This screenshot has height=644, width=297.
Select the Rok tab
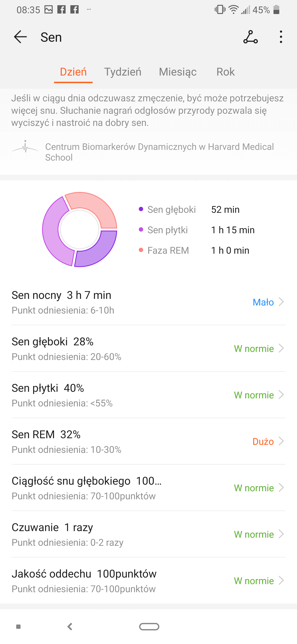coord(226,72)
